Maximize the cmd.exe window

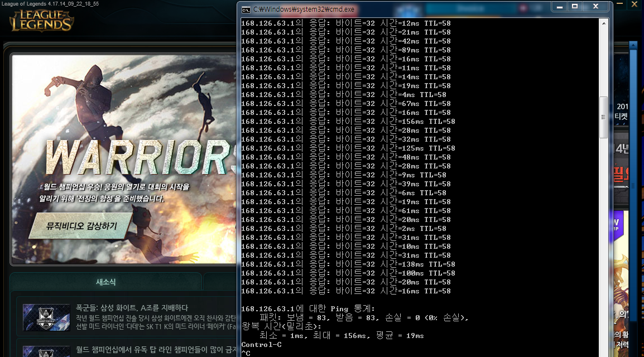click(x=575, y=7)
